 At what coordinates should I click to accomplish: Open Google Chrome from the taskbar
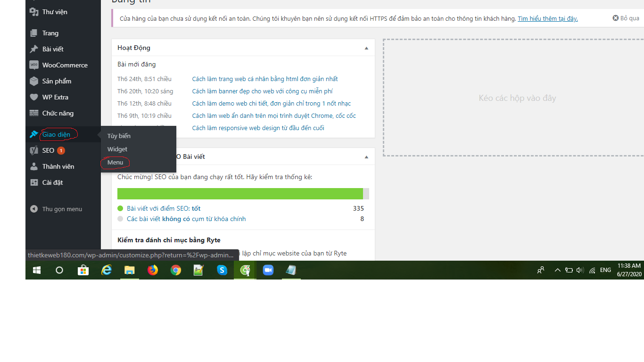176,270
